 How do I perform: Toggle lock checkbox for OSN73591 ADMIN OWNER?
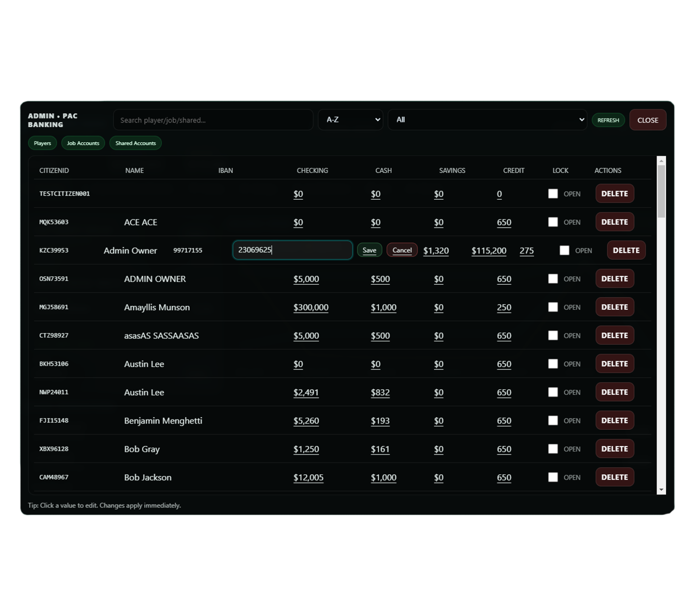[553, 279]
